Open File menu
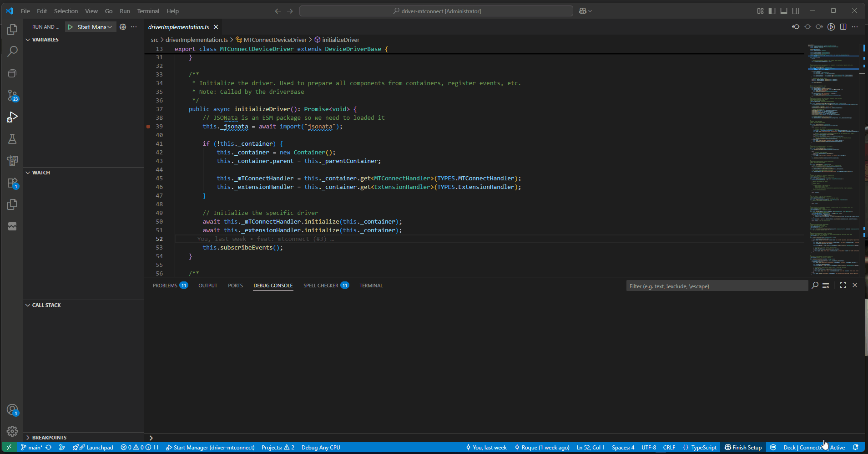 click(x=25, y=11)
